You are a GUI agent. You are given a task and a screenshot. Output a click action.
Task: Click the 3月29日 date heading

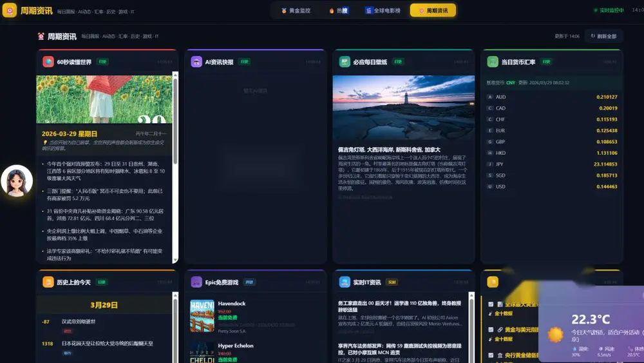[104, 305]
